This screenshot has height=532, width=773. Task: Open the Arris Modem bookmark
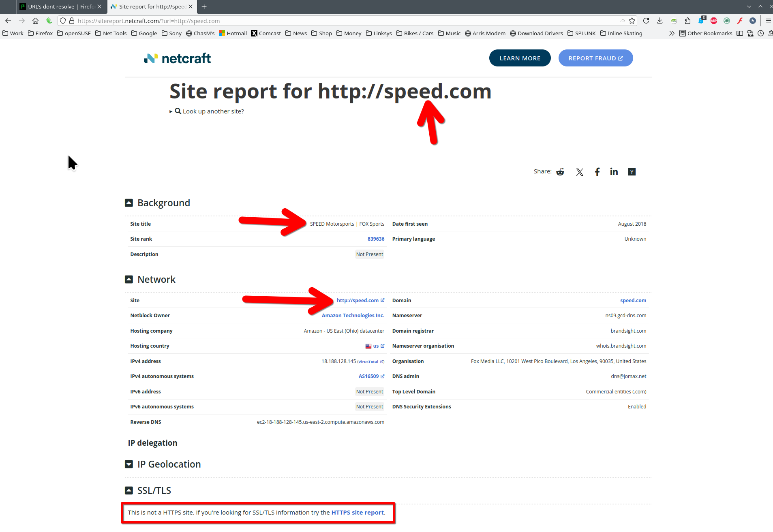click(485, 33)
